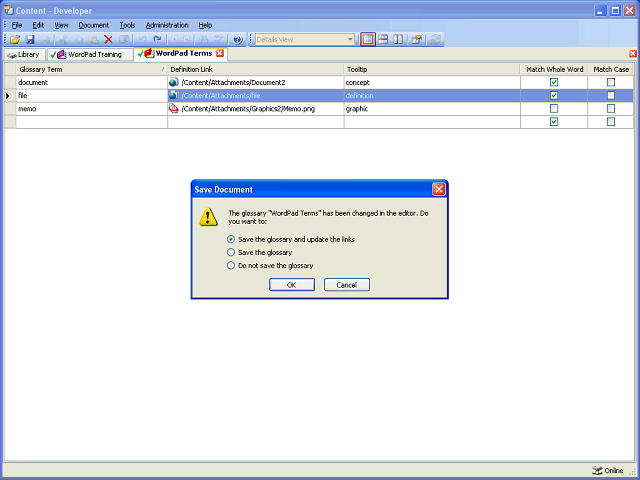Click the blue Help question mark icon
The image size is (640, 480).
238,40
